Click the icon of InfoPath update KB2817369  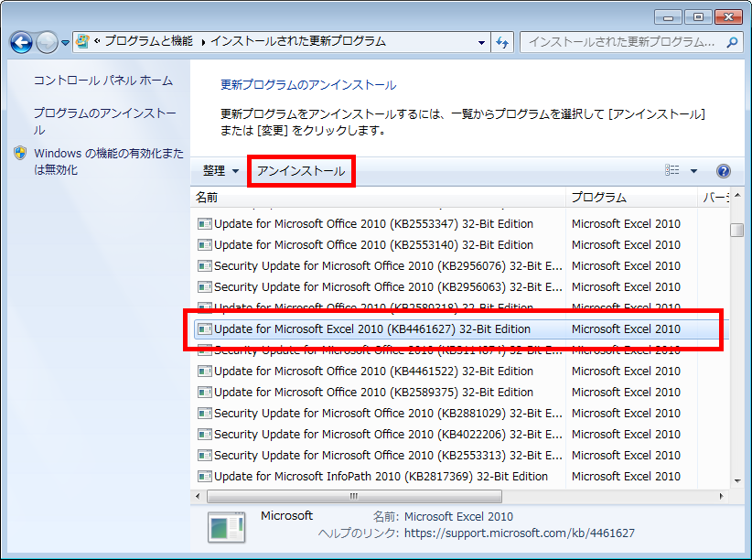tap(205, 477)
